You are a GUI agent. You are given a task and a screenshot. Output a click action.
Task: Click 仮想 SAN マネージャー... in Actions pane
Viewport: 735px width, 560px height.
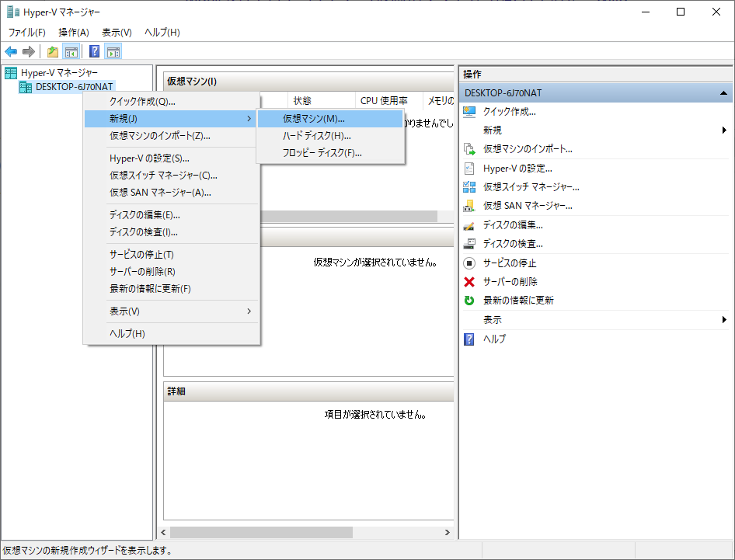[528, 206]
